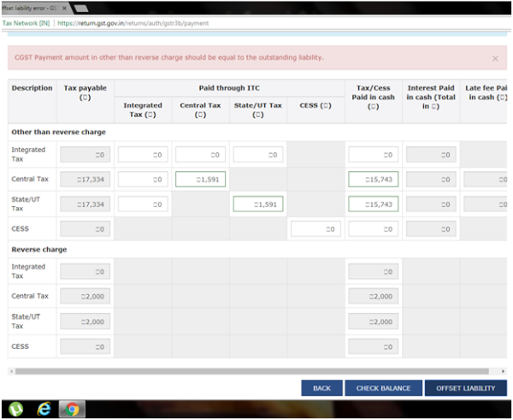Click the horizontal scrollbar below the table
513x420 pixels.
point(256,371)
